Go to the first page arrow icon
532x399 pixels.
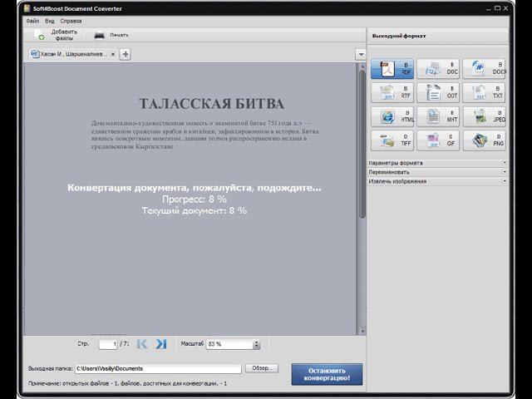[x=142, y=343]
